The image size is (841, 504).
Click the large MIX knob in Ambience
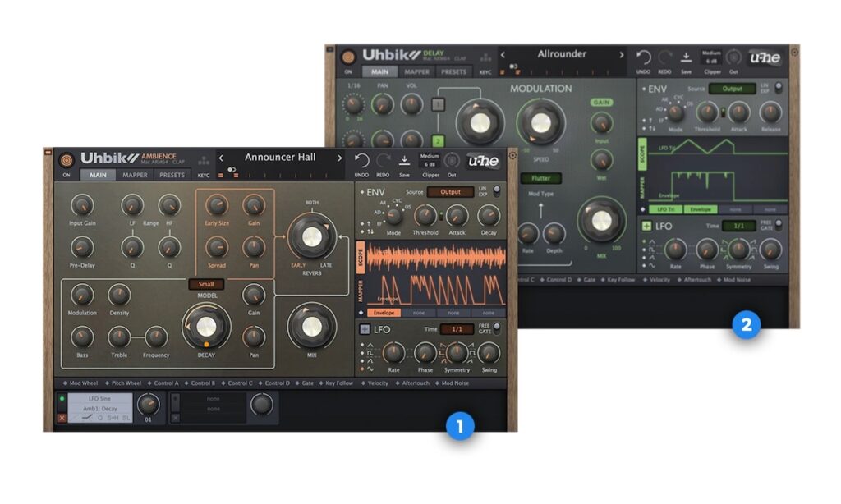coord(310,327)
